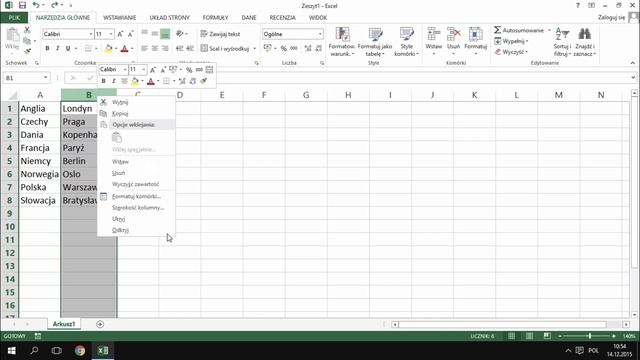Open mini toolbar font size dropdown
The height and width of the screenshot is (360, 640).
144,70
